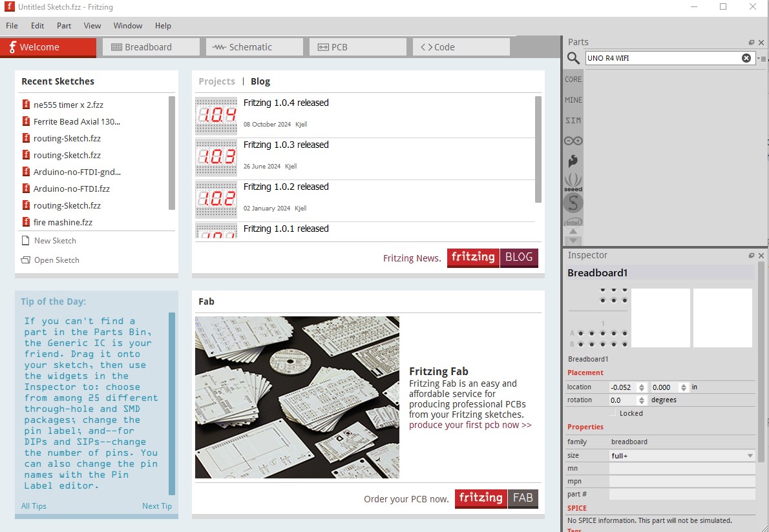Screen dimensions: 769x532
Task: Toggle the Locked checkbox in Inspector
Action: (613, 413)
